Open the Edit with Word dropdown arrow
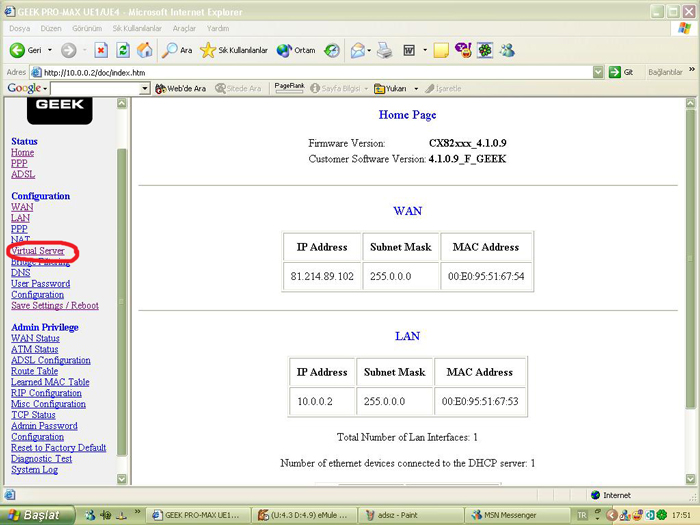The image size is (700, 525). coord(425,50)
